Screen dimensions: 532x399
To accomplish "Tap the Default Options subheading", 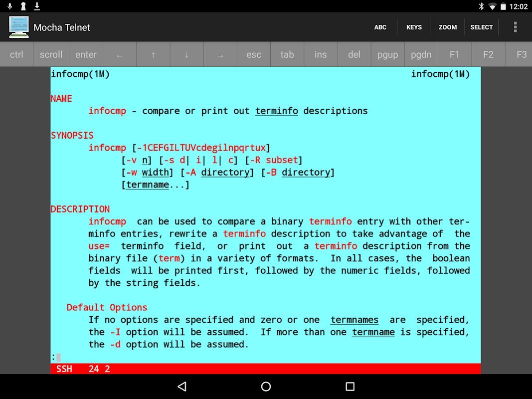I will [107, 307].
